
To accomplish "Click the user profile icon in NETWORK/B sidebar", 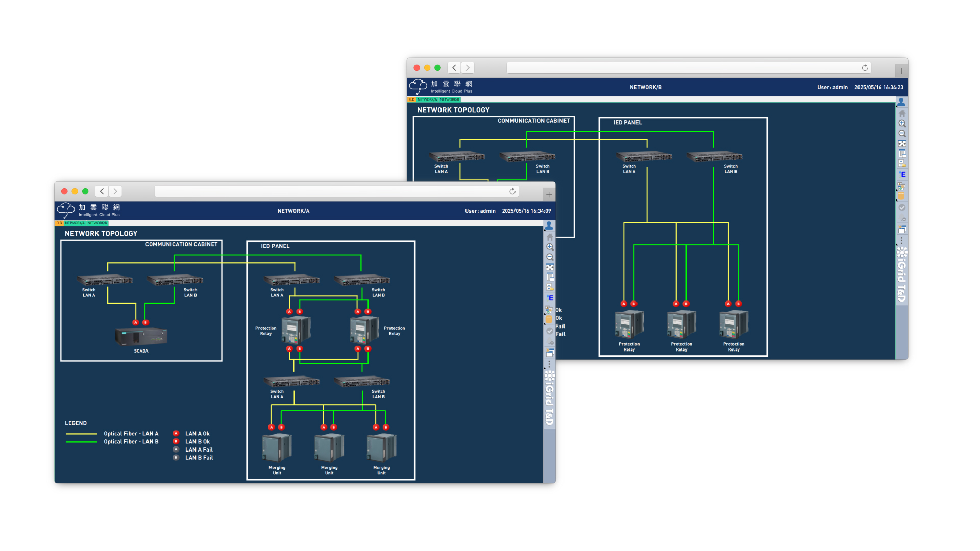I will click(902, 103).
